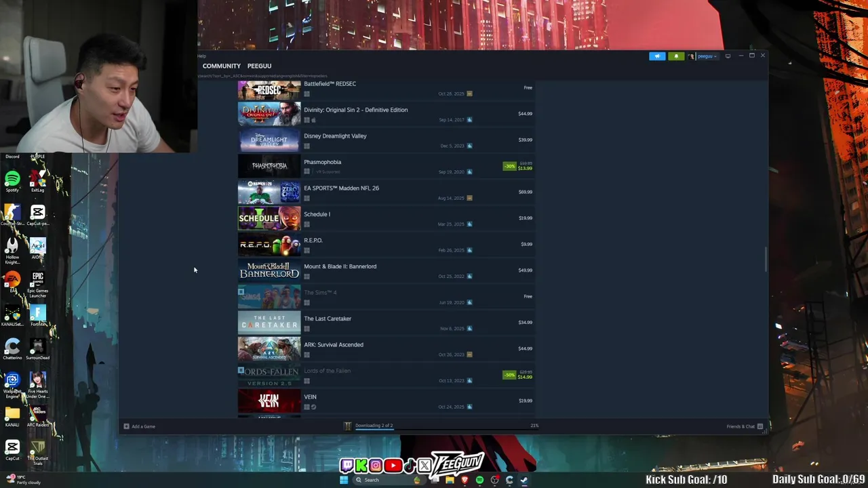
Task: Select the KANALI folder on desktop
Action: (12, 415)
